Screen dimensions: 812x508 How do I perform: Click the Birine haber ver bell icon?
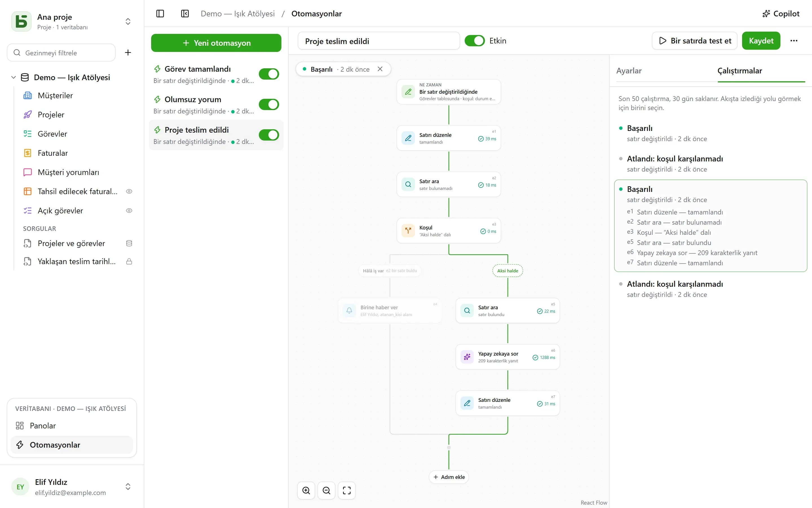(349, 310)
